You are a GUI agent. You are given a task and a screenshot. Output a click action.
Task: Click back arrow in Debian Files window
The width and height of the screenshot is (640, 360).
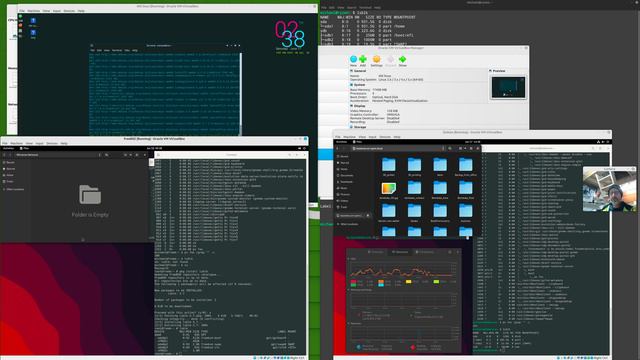click(x=337, y=148)
